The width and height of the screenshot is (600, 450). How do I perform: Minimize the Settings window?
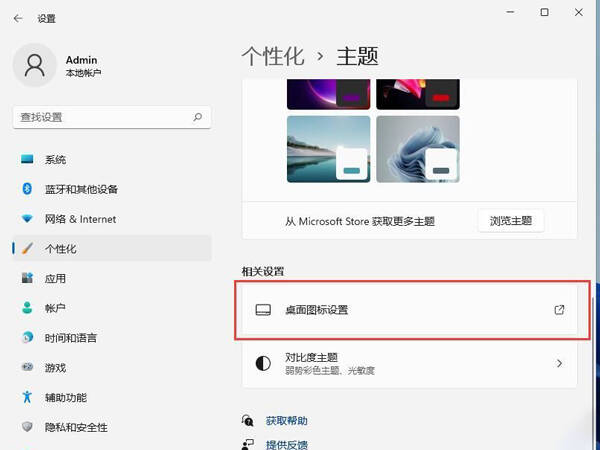pyautogui.click(x=510, y=12)
